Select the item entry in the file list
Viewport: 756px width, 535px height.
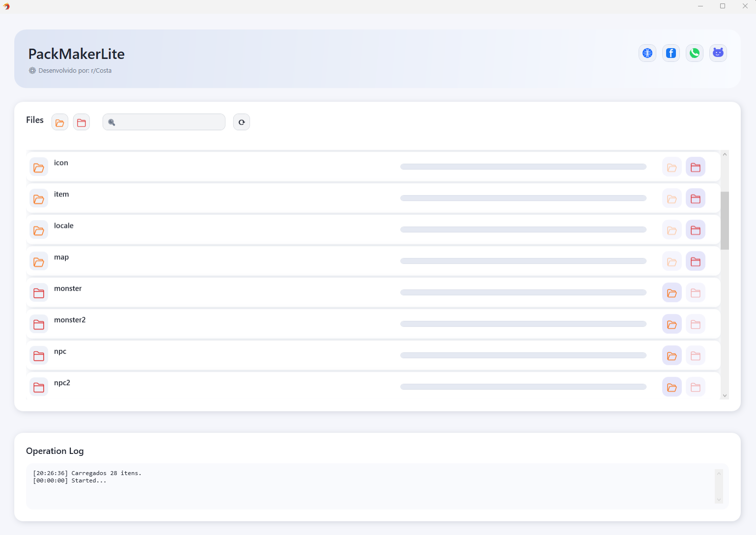tap(61, 194)
